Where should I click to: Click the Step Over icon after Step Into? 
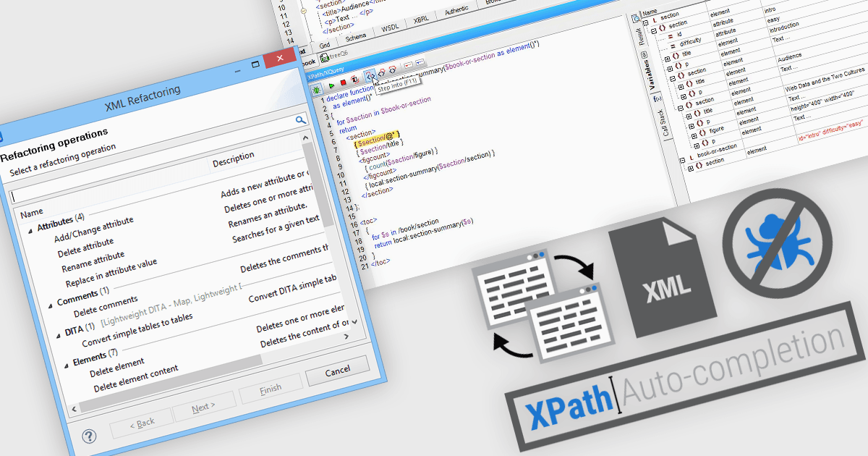[381, 73]
